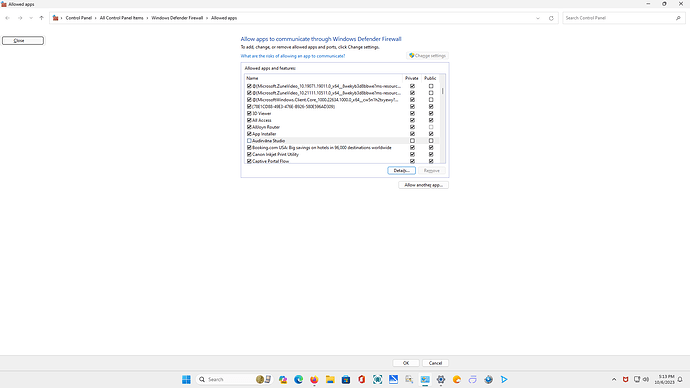
Task: Click Windows Defender Firewall breadcrumb
Action: pos(177,18)
